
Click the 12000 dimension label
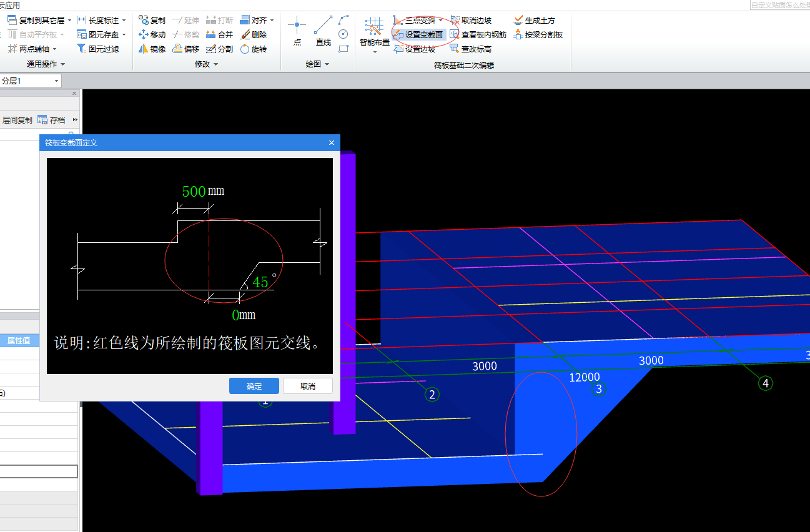[x=585, y=377]
